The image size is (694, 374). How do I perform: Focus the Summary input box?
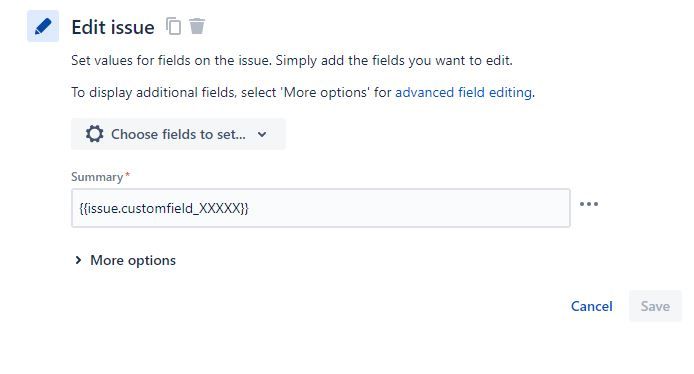click(321, 208)
